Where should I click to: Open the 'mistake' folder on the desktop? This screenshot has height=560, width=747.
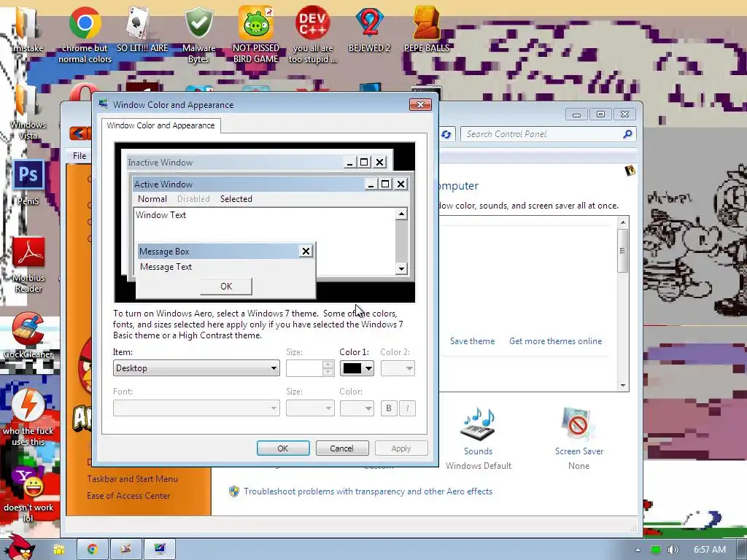pyautogui.click(x=28, y=29)
